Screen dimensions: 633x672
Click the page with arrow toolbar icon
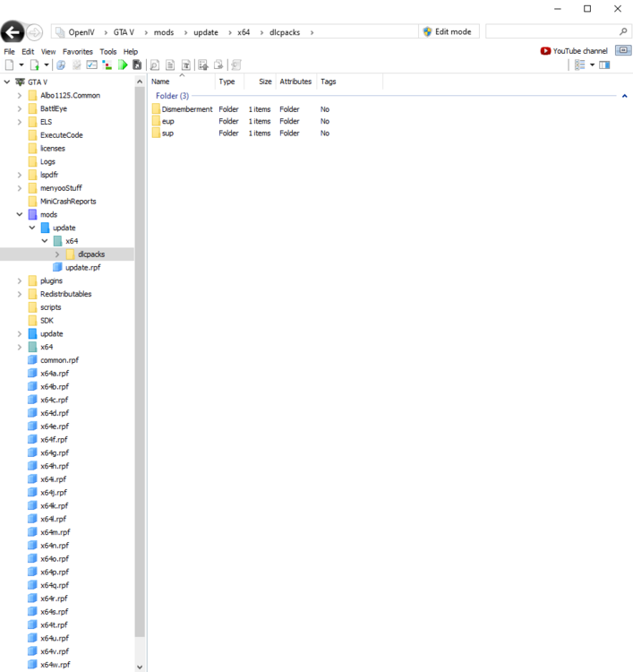click(218, 65)
